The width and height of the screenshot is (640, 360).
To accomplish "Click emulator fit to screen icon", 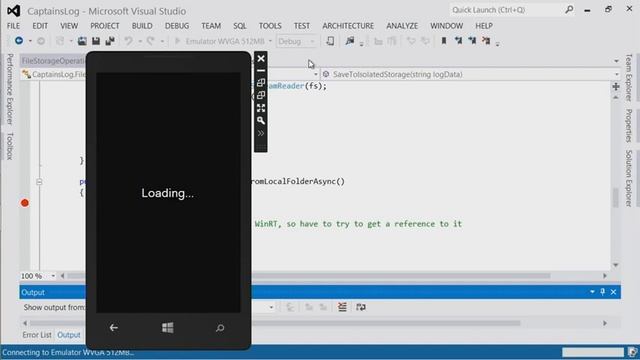I will pyautogui.click(x=261, y=108).
